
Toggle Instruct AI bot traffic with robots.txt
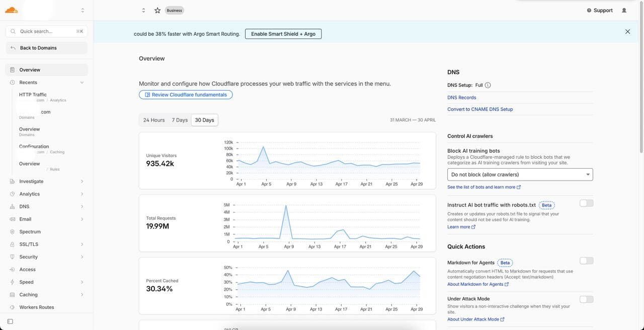coord(587,203)
